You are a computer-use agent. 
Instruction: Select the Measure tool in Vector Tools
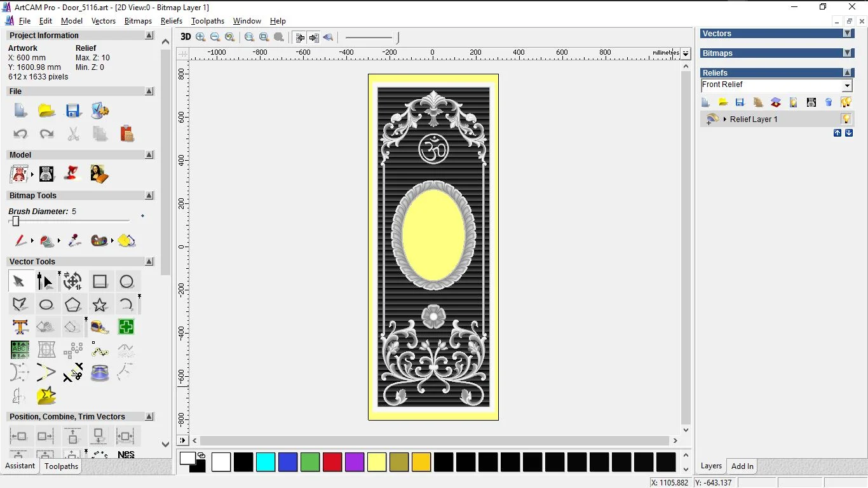[x=99, y=327]
